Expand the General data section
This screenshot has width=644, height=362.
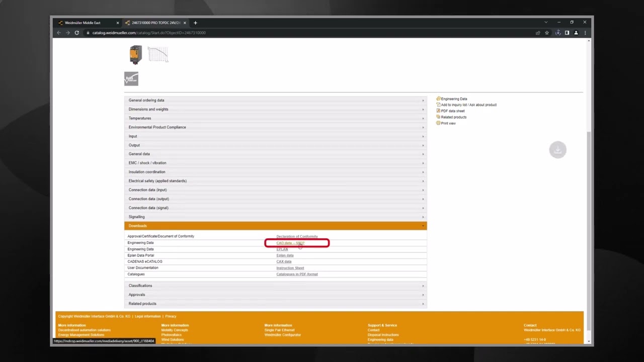[275, 154]
